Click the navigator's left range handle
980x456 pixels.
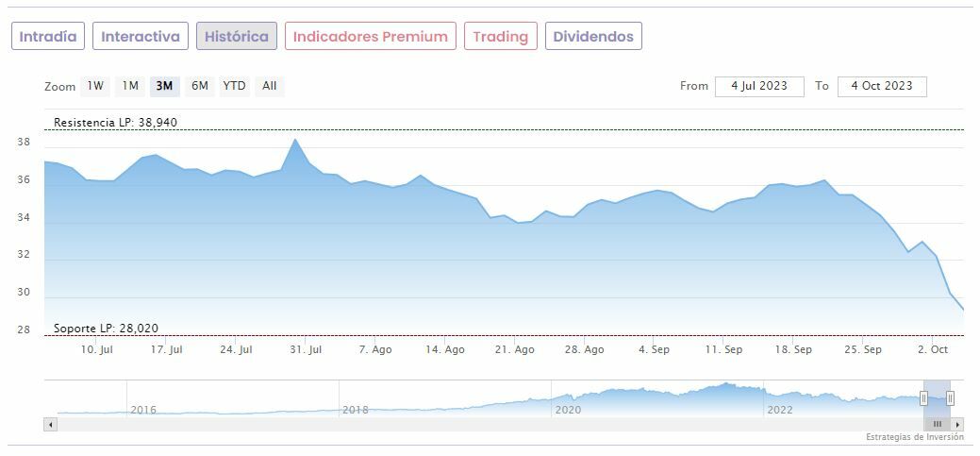pos(923,398)
